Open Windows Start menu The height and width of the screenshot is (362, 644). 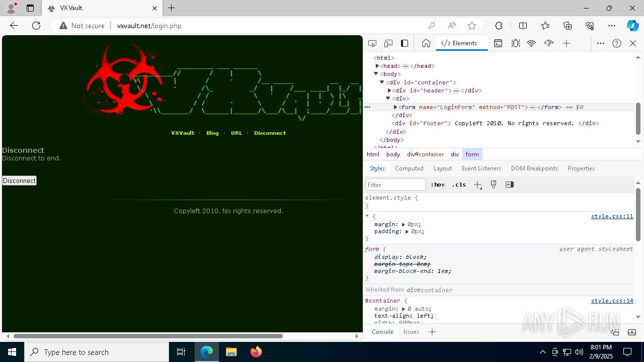click(x=12, y=352)
